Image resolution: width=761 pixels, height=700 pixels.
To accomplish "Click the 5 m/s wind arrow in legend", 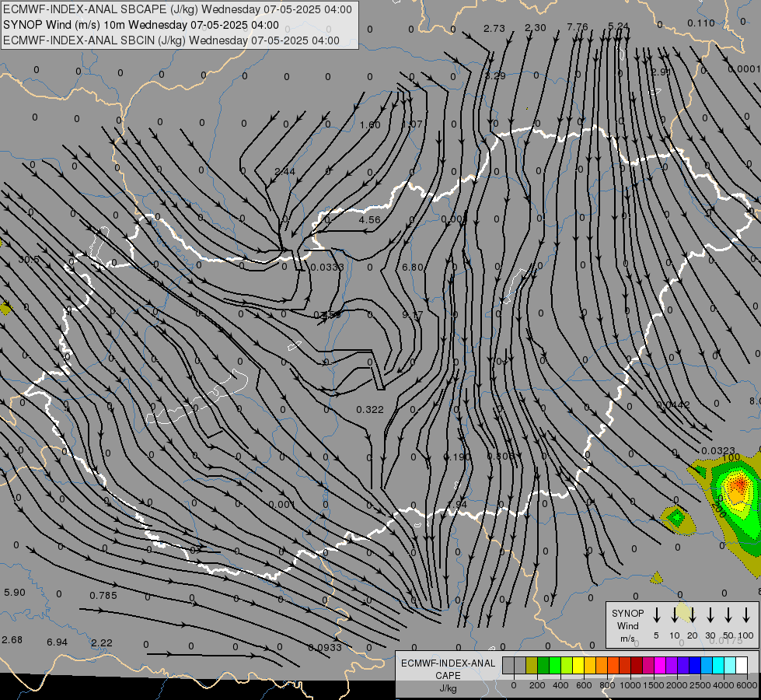I will tap(656, 615).
